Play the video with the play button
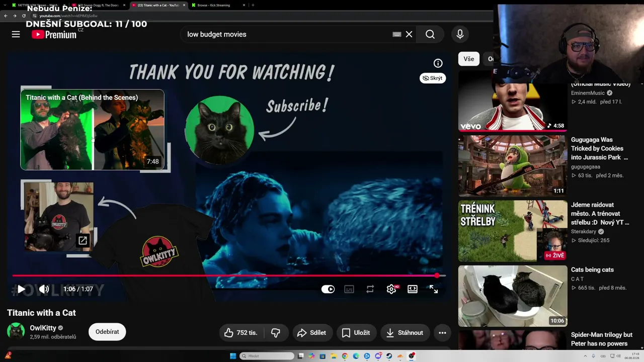The image size is (644, 362). (x=21, y=289)
